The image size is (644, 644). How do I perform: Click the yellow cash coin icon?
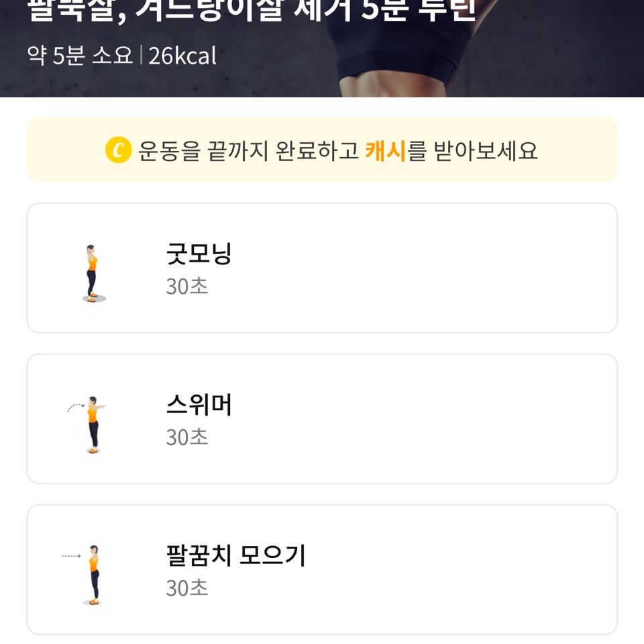click(118, 150)
